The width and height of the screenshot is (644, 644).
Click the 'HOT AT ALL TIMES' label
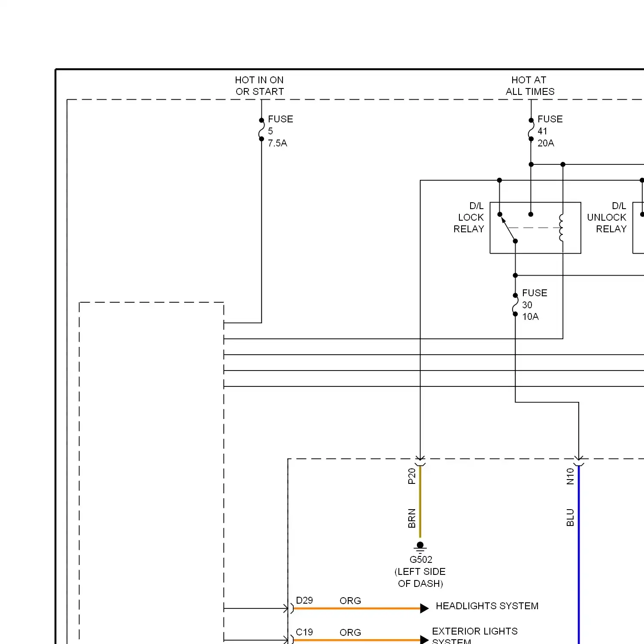(x=530, y=86)
